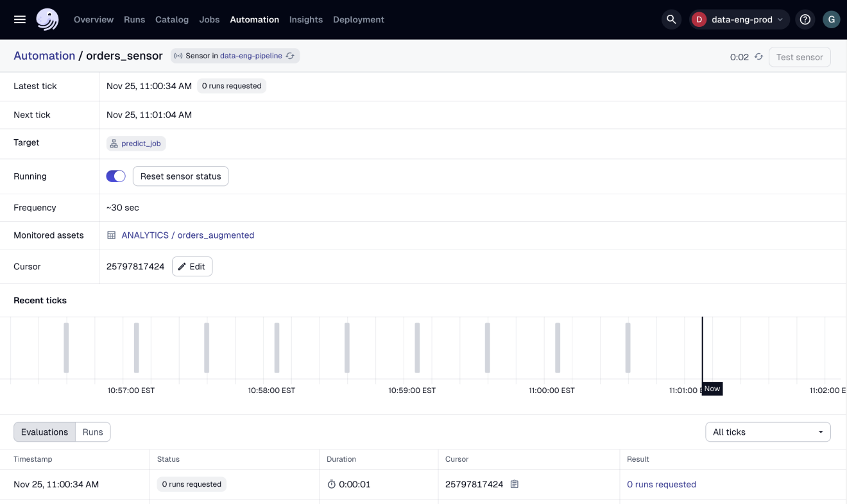Screen dimensions: 847x504
Task: Copy the cursor value using the clipboard icon
Action: 514,484
